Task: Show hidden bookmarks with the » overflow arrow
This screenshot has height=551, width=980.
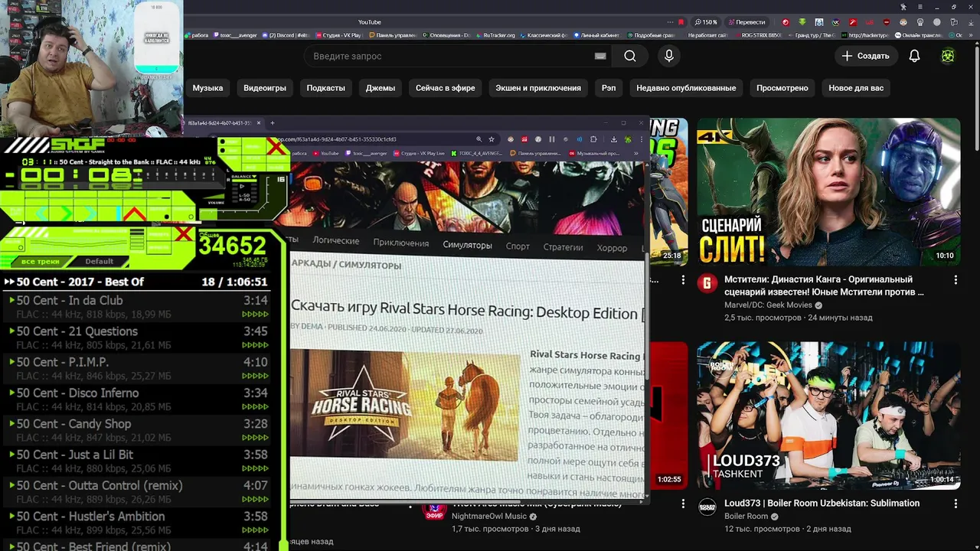Action: tap(635, 153)
